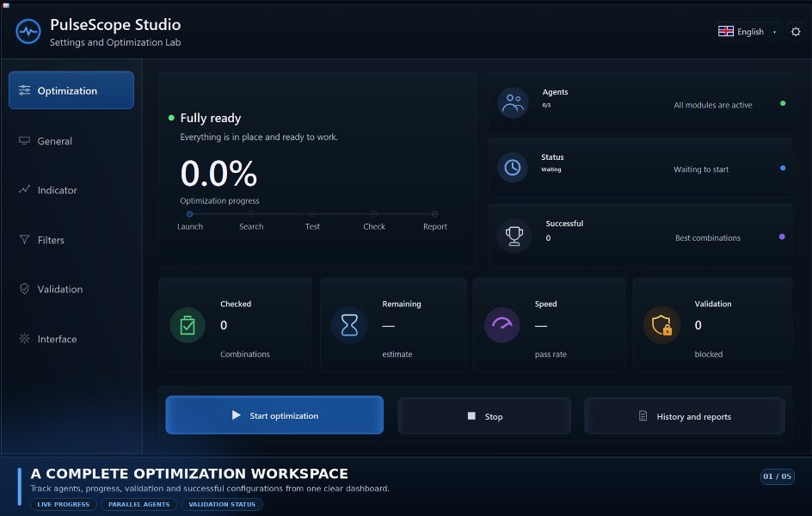Open the settings gear in header
812x516 pixels.
point(796,32)
